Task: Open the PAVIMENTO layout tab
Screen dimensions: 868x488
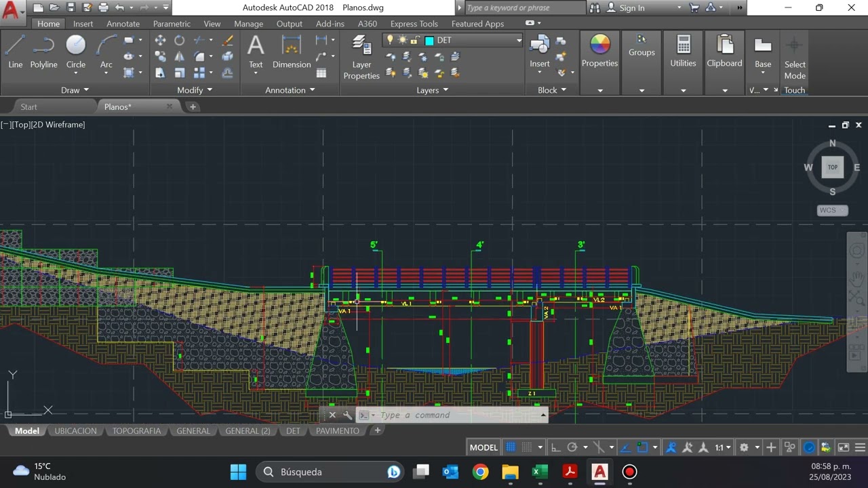Action: point(338,431)
